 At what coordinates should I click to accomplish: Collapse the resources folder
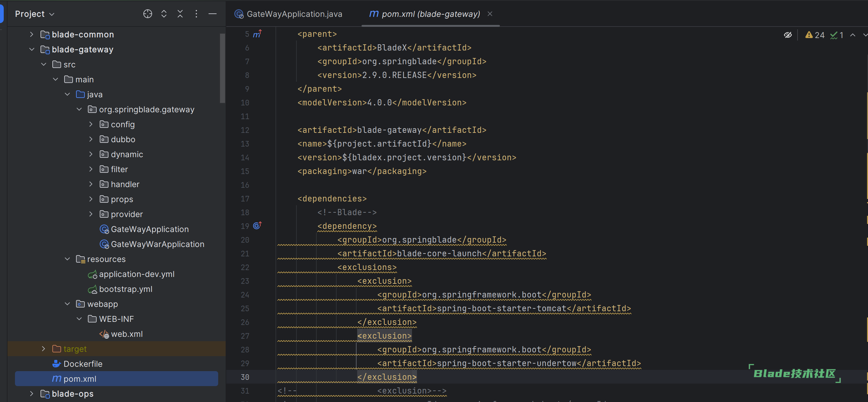67,259
